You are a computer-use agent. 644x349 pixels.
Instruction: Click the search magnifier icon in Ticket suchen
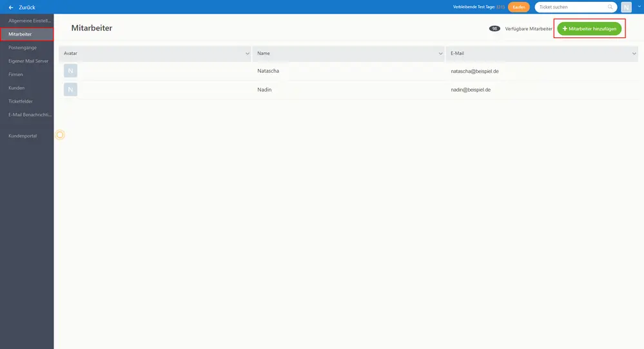point(610,7)
